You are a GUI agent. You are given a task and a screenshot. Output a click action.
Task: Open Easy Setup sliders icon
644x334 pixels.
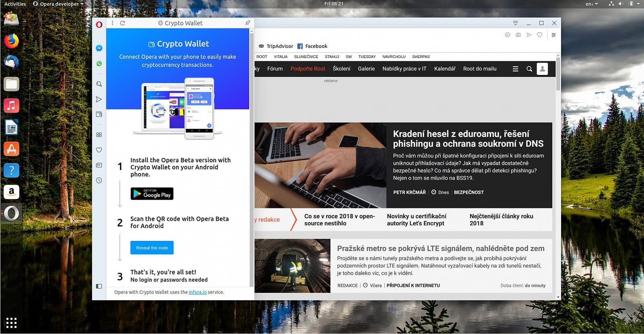coord(554,35)
